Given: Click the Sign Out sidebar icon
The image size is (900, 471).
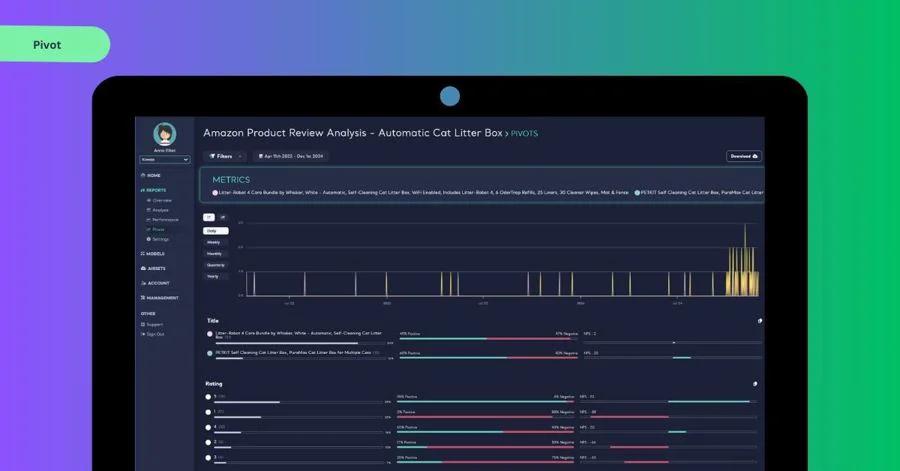Looking at the screenshot, I should (143, 334).
